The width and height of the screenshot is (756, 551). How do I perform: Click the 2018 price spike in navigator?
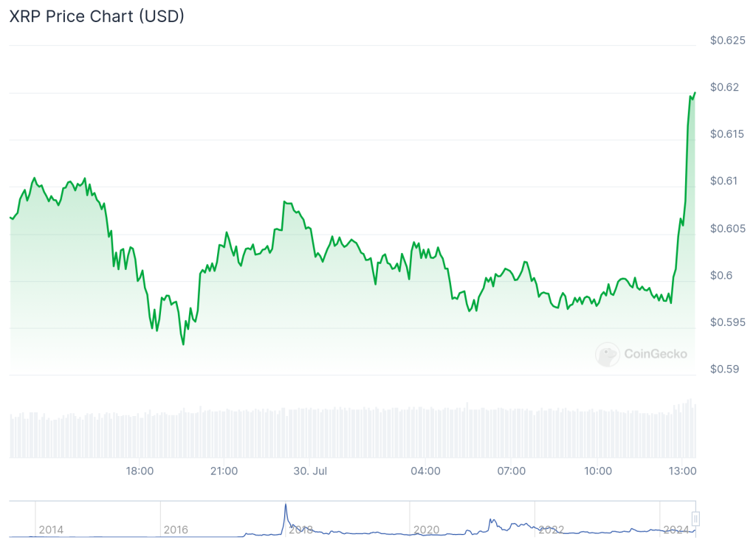[x=286, y=509]
